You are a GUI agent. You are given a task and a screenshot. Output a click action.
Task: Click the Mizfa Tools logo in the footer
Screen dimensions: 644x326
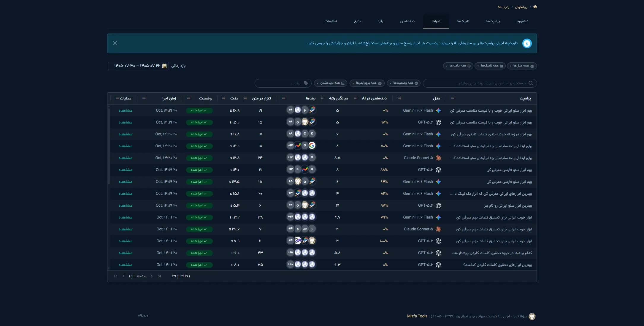click(x=532, y=316)
